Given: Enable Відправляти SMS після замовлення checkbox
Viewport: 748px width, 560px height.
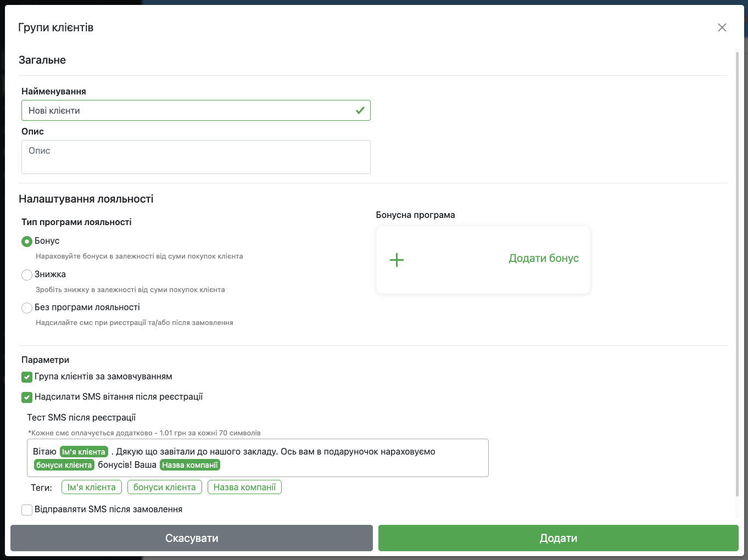Looking at the screenshot, I should tap(27, 510).
